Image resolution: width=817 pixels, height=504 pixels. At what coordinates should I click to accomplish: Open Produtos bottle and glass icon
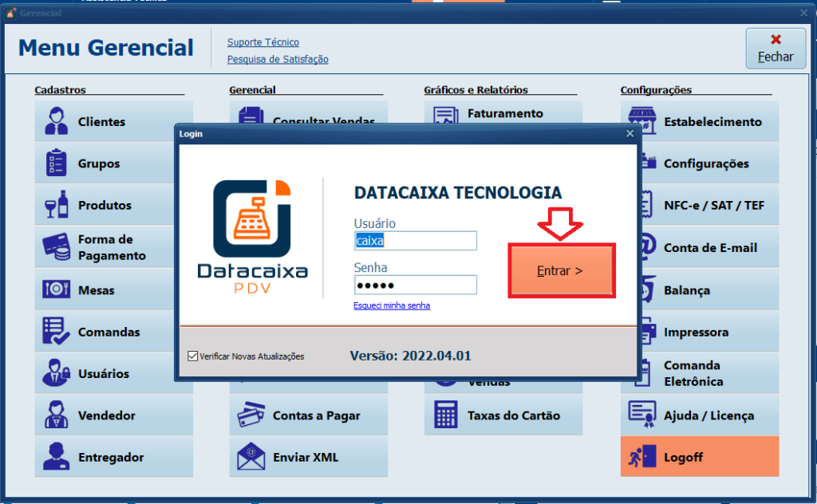(x=56, y=206)
